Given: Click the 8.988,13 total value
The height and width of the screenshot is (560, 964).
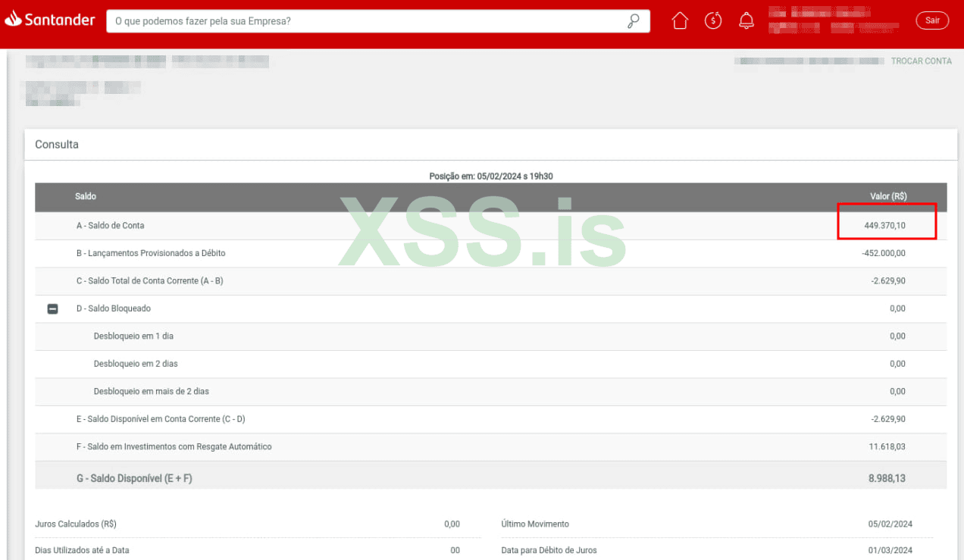Looking at the screenshot, I should point(887,479).
